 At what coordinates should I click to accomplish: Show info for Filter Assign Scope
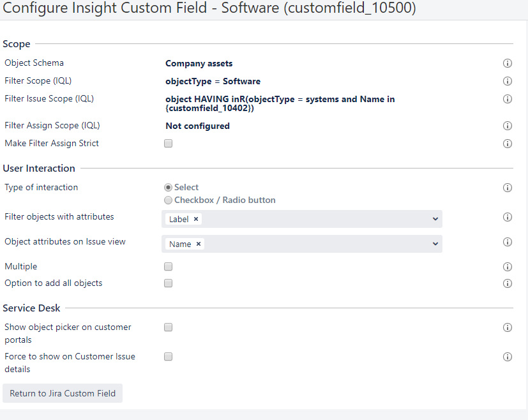pos(507,126)
